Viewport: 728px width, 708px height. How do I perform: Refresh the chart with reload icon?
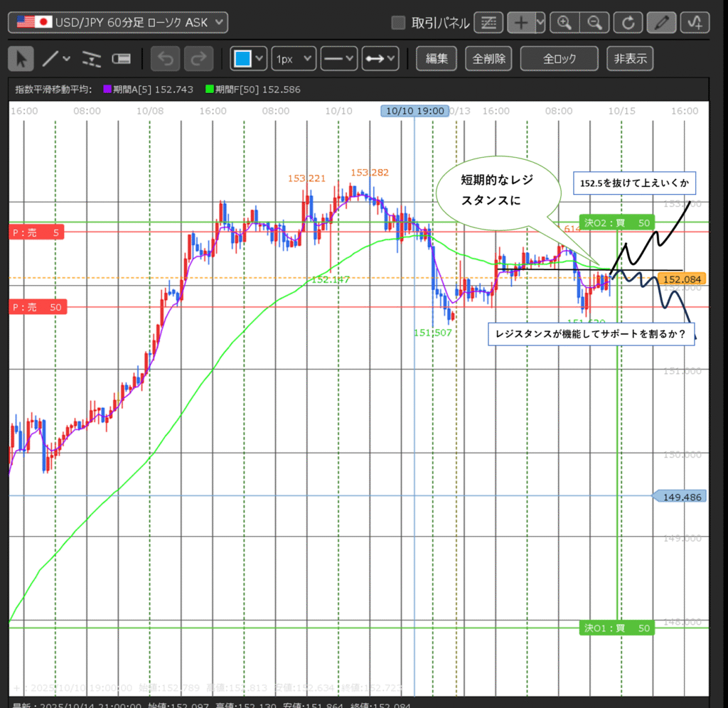tap(628, 23)
